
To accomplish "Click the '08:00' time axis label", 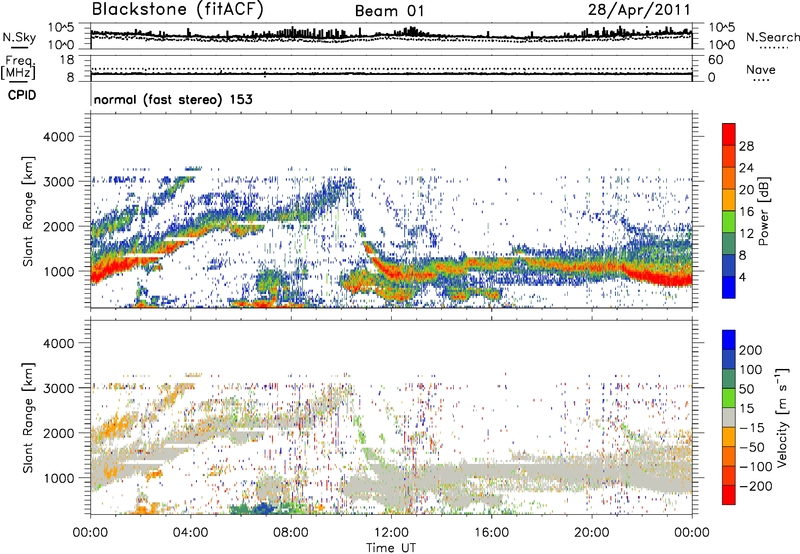I will pyautogui.click(x=291, y=533).
